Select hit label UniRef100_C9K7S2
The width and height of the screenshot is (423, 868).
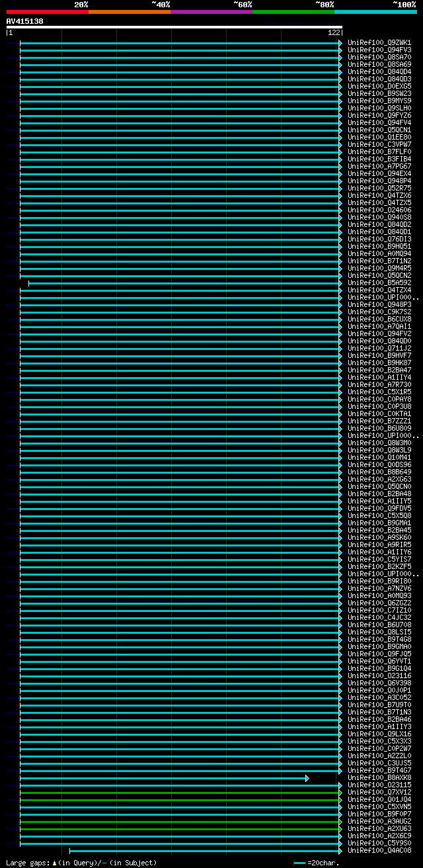coord(379,312)
